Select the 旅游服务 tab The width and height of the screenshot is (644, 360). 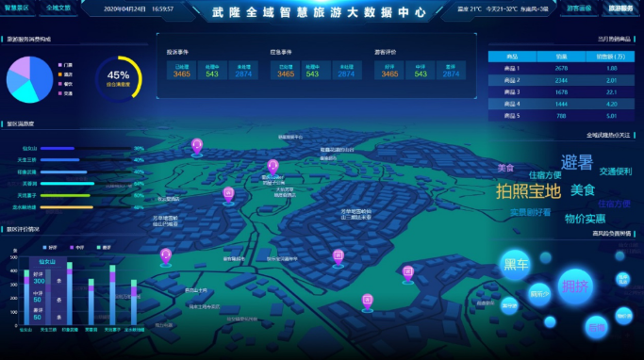[x=620, y=8]
